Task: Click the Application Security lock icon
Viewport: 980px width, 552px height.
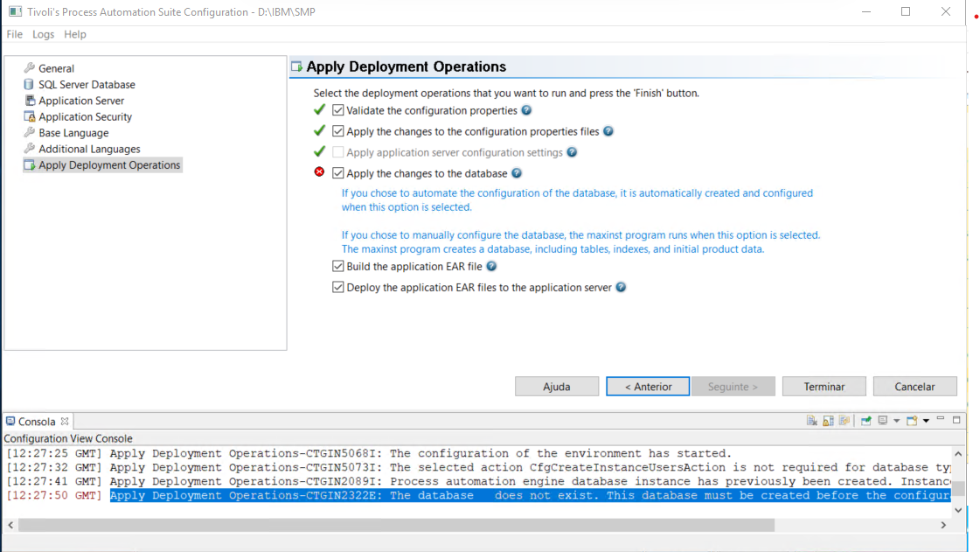Action: point(30,116)
